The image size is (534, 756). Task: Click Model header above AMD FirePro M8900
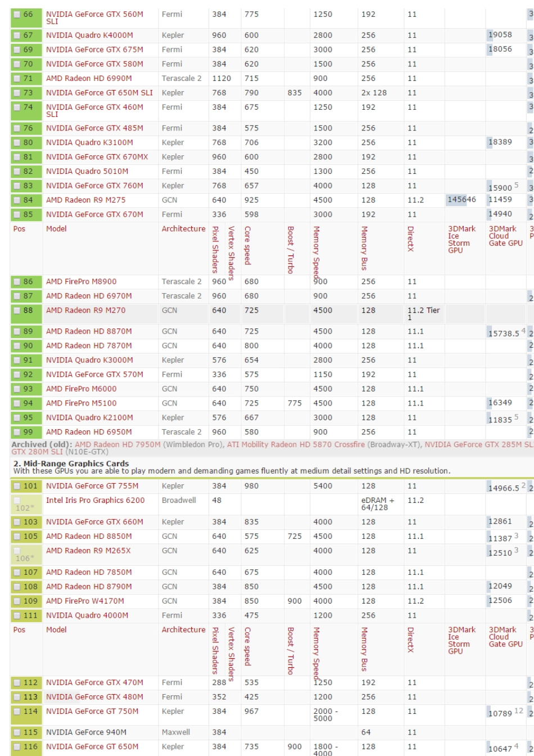(x=56, y=229)
